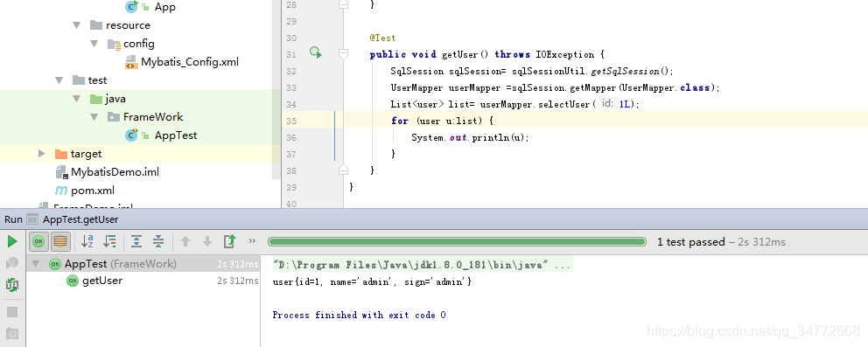Click the stop process square button

tap(12, 312)
